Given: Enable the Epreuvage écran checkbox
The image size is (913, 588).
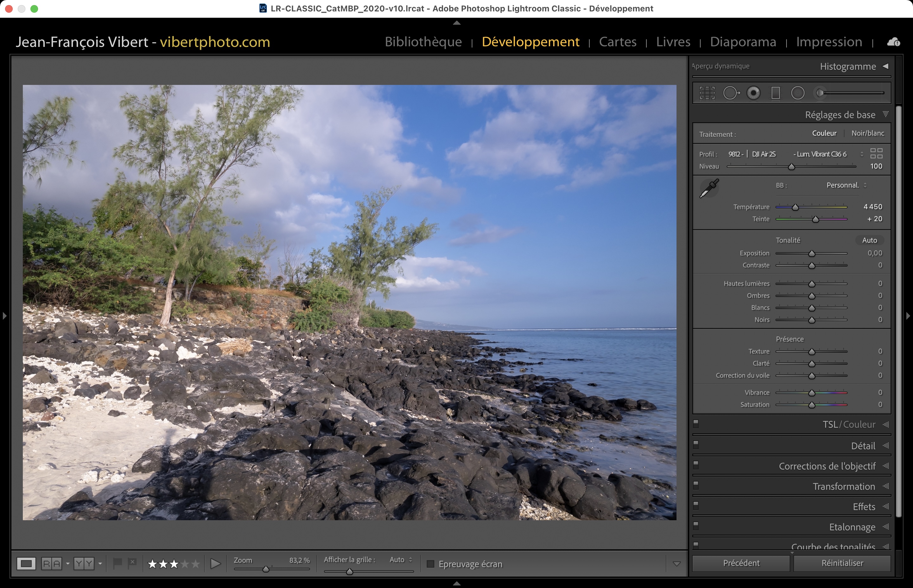Looking at the screenshot, I should click(431, 564).
